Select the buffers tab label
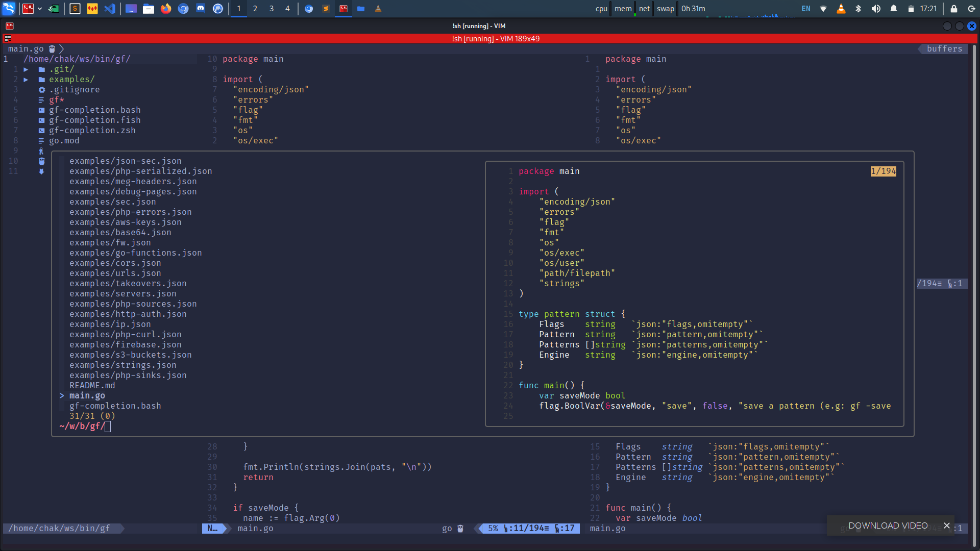 (x=944, y=49)
